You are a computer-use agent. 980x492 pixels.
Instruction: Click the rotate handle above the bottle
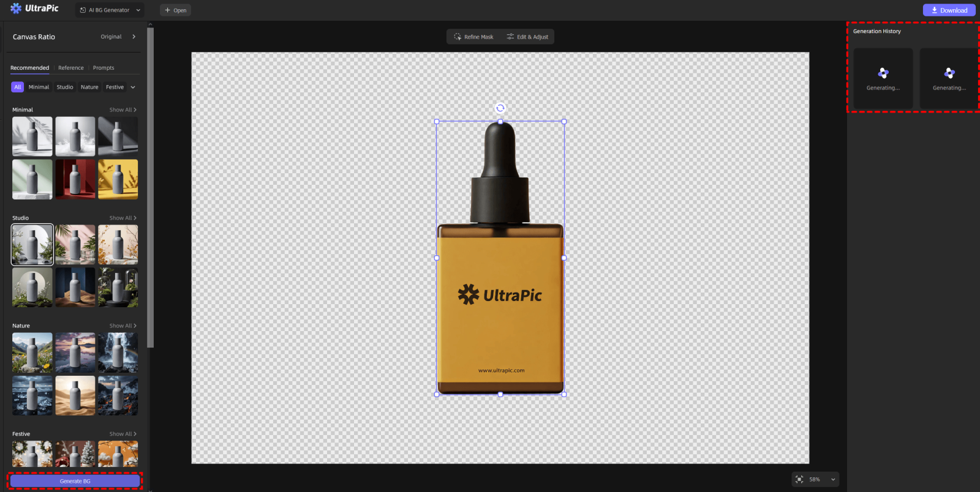500,108
